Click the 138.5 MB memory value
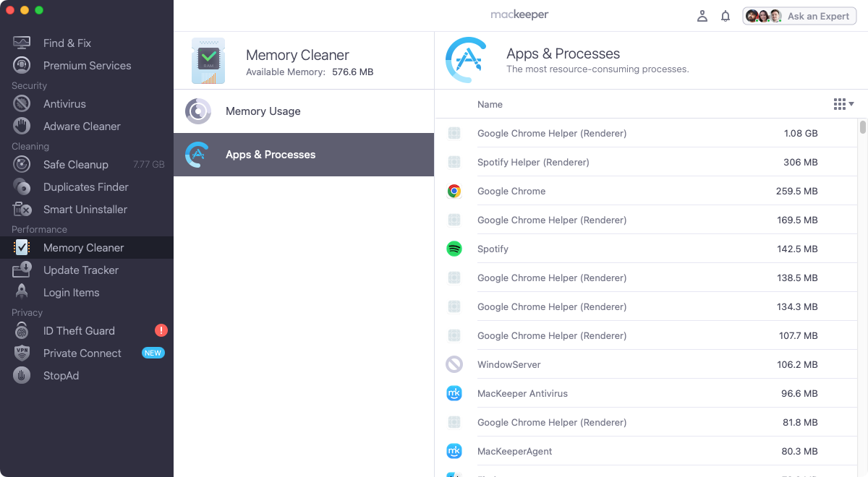Screen dimensions: 868x477 tap(797, 278)
